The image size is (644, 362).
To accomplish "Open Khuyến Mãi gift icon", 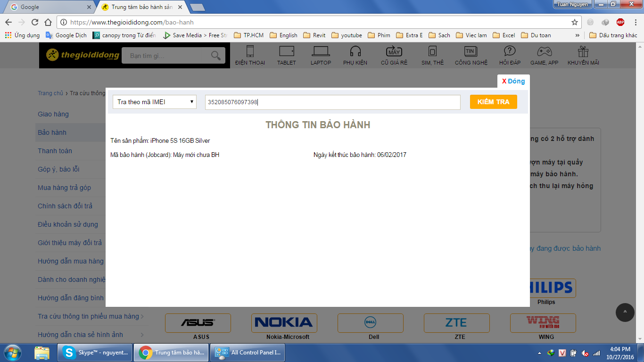I will point(583,51).
